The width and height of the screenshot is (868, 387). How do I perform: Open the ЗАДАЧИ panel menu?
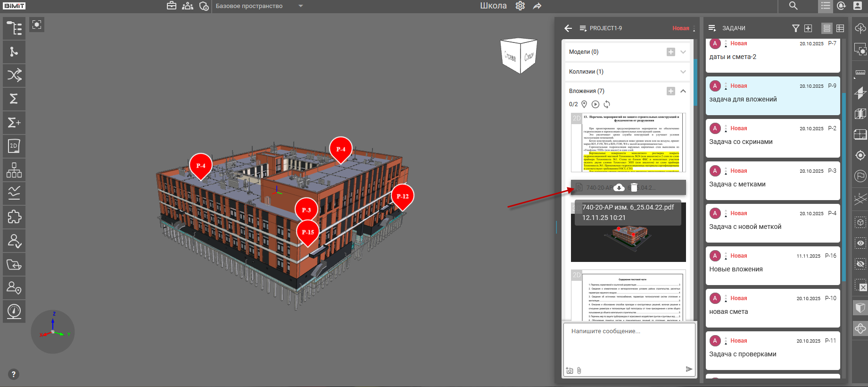pos(712,28)
